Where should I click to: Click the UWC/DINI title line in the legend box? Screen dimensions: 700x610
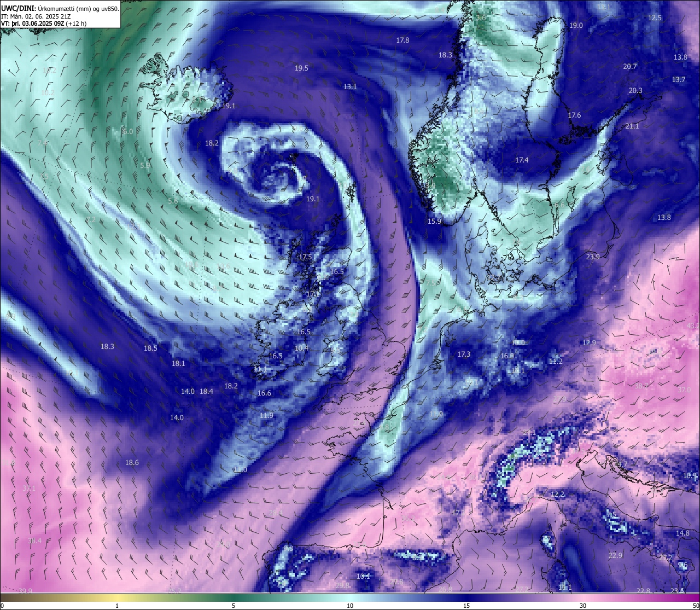pyautogui.click(x=60, y=9)
